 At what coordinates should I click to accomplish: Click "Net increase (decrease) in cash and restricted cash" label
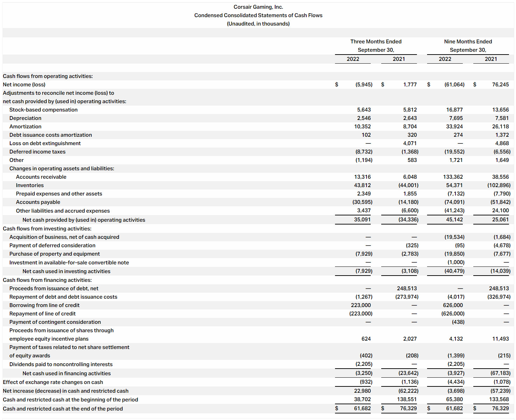65,391
